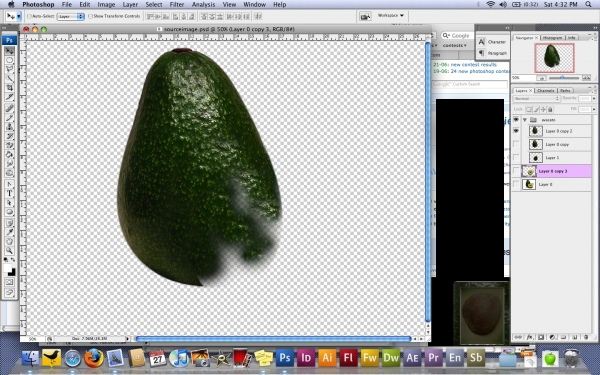Select the Elliptical Marquee tool
The image size is (600, 375).
click(10, 60)
